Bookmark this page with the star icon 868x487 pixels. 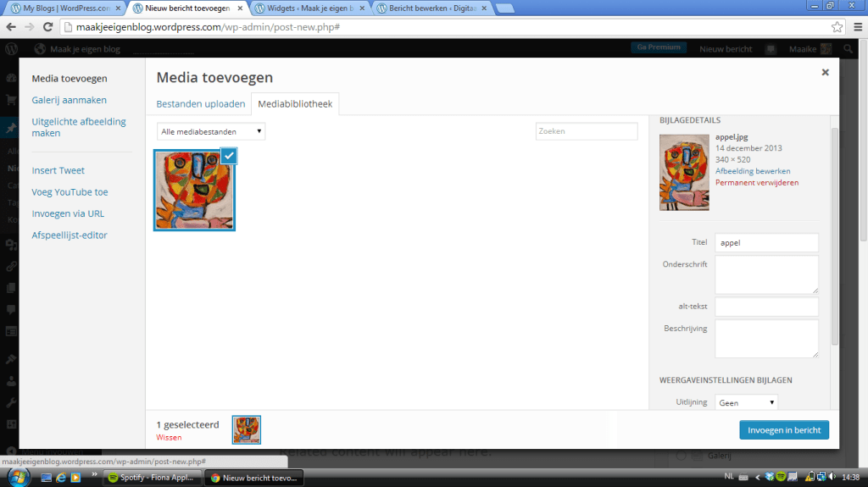837,26
